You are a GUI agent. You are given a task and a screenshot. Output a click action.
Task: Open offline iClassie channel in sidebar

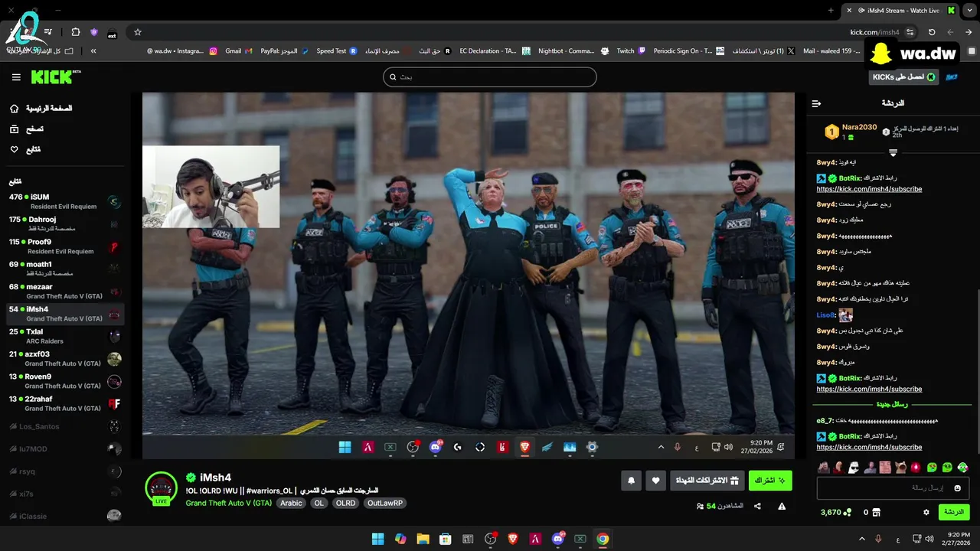point(65,516)
